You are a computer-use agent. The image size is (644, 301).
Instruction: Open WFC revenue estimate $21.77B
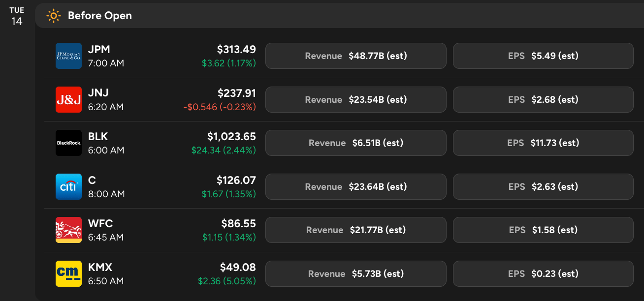click(x=356, y=230)
